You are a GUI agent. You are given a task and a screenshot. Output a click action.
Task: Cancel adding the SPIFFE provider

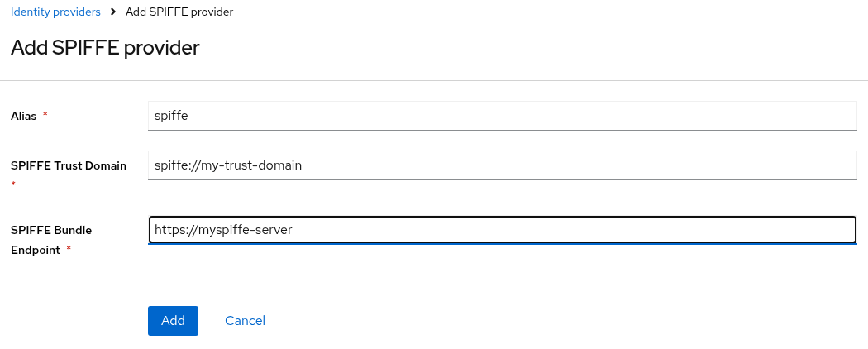pos(245,321)
